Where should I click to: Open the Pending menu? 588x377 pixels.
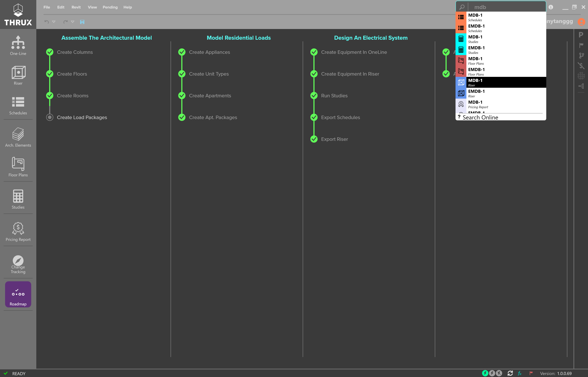(x=110, y=7)
